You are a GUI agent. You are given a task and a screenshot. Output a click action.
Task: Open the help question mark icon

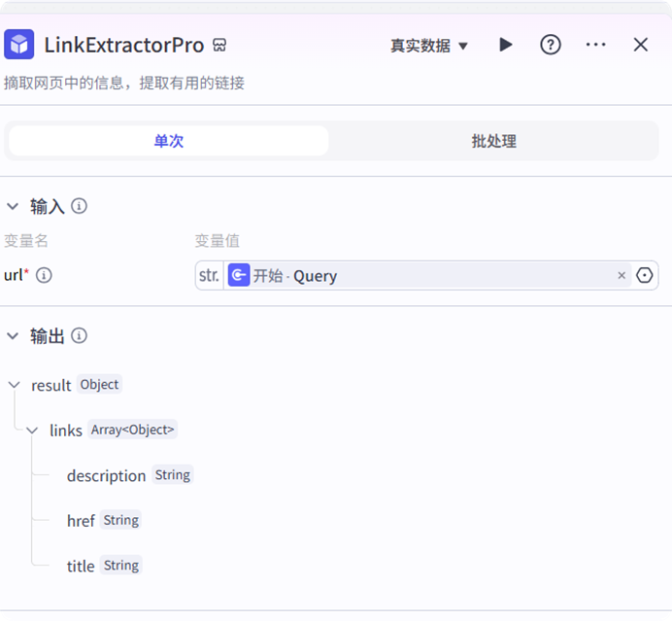551,45
